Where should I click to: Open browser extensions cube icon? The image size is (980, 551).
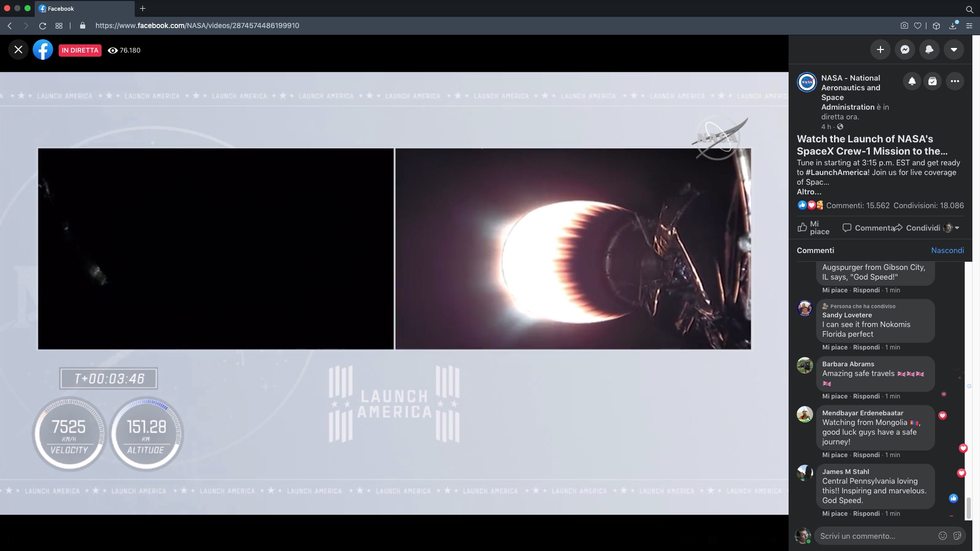(936, 26)
